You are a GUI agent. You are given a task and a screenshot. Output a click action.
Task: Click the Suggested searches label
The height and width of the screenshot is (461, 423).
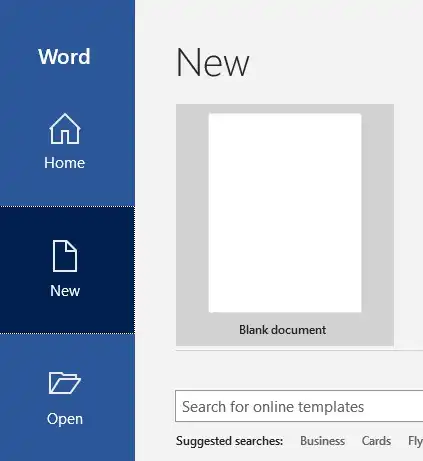coord(229,441)
